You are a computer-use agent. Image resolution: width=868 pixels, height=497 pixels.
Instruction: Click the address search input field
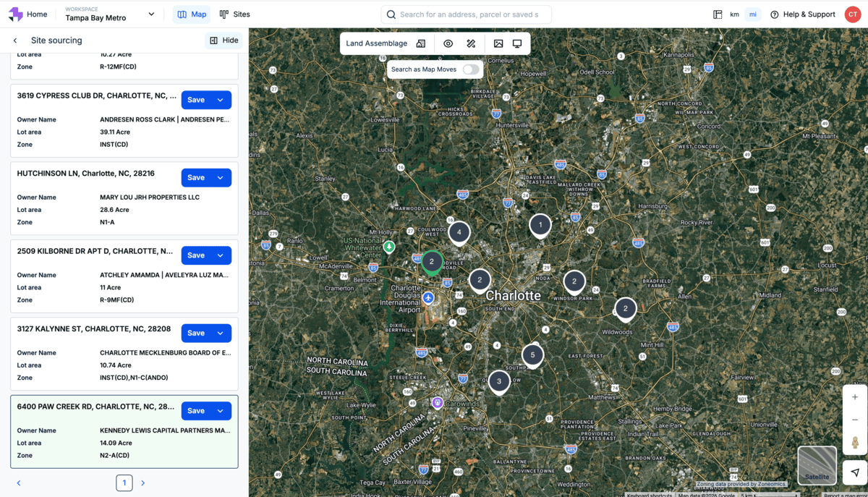click(x=470, y=14)
